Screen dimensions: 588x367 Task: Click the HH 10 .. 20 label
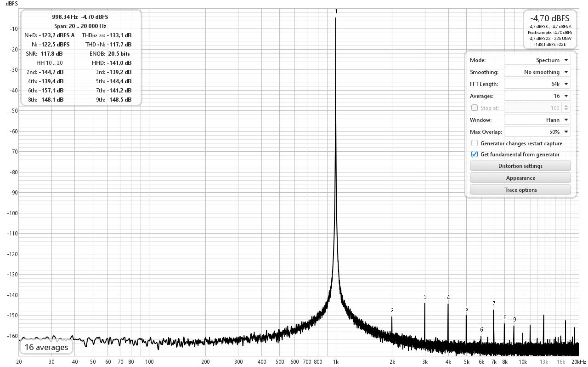(50, 63)
